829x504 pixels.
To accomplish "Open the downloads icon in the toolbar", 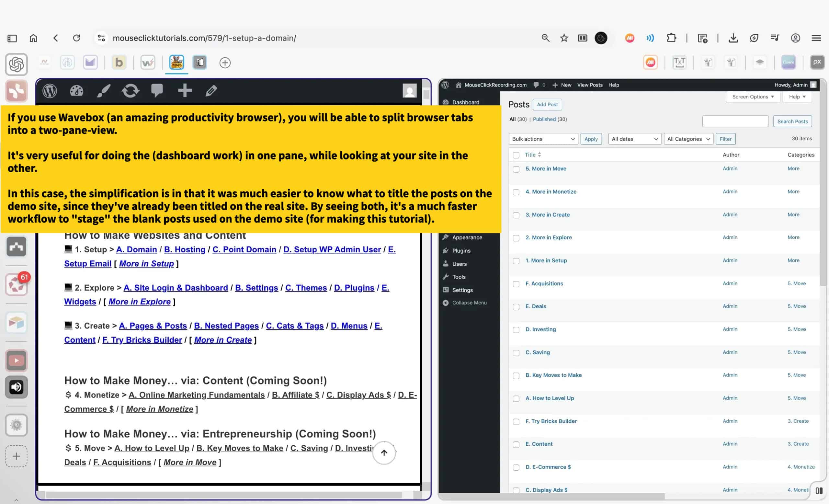I will [x=733, y=38].
